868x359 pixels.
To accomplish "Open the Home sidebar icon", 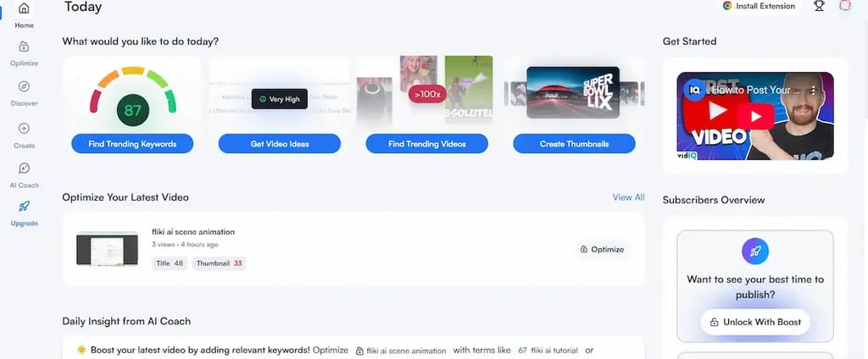I will coord(24,8).
